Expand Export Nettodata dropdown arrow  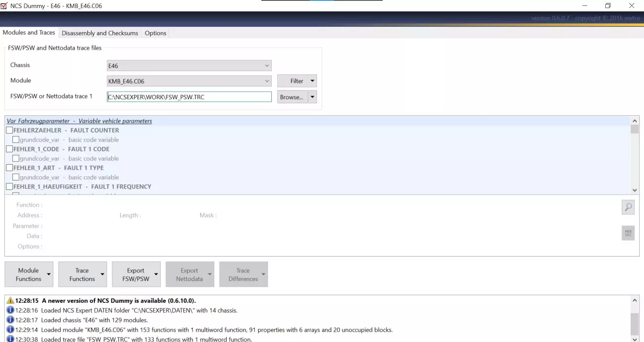click(210, 274)
